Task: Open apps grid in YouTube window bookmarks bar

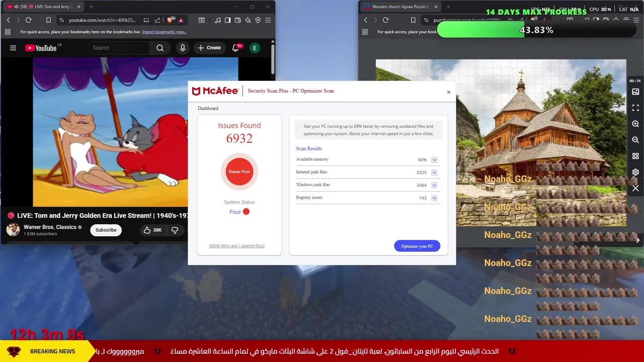Action: (x=8, y=32)
